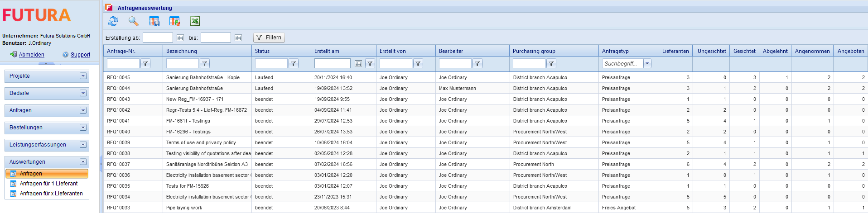
Task: Click the reset table layout icon
Action: [x=174, y=21]
